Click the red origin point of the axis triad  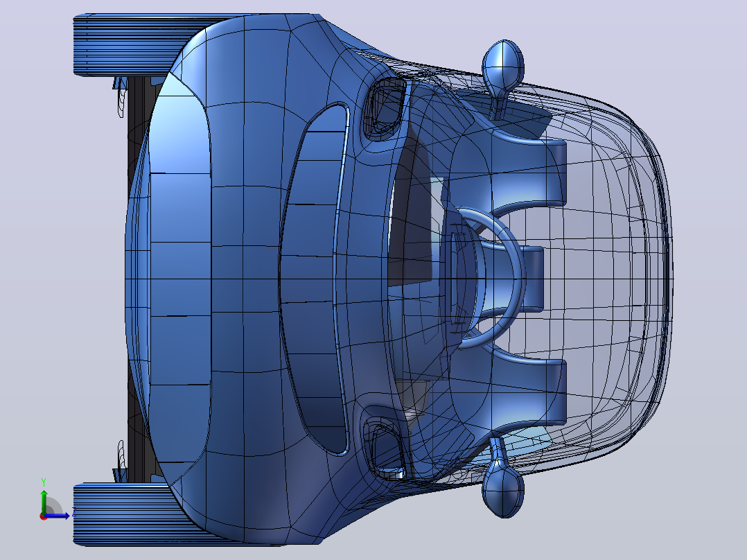(44, 516)
